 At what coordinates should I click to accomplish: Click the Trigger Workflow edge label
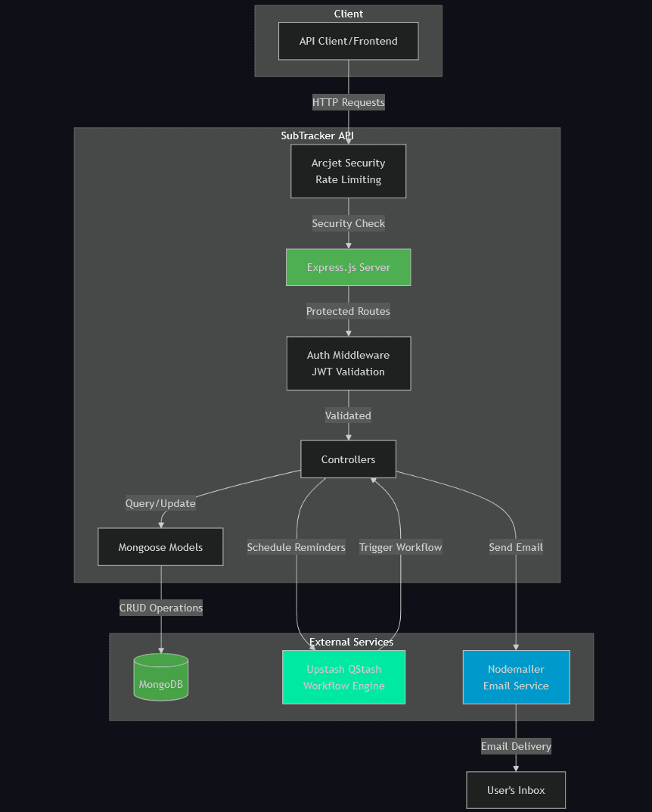click(400, 547)
